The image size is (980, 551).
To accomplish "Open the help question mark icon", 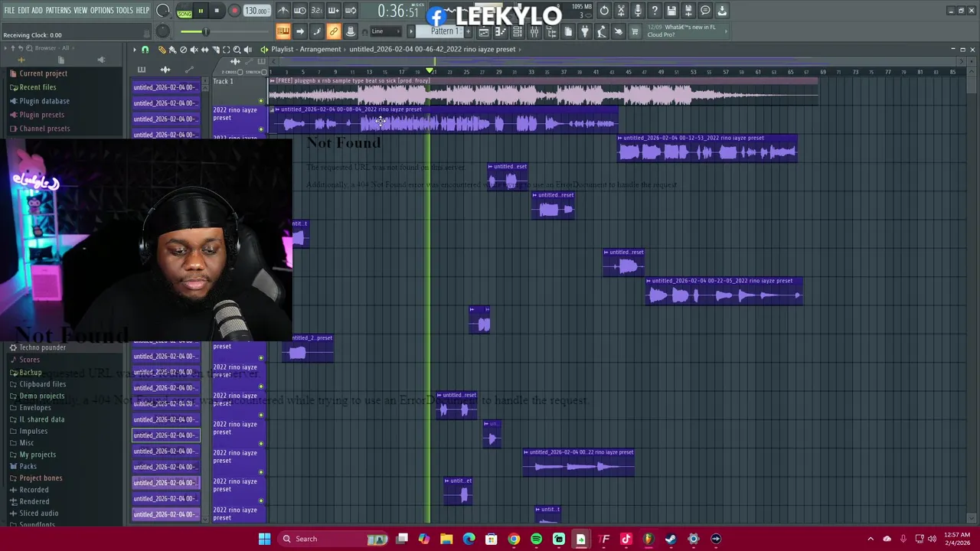I will click(655, 11).
